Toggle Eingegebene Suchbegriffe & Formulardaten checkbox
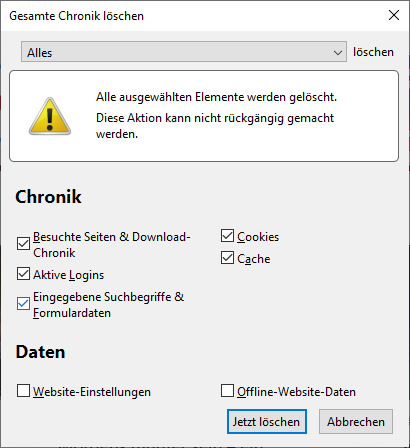Image resolution: width=410 pixels, height=448 pixels. 23,303
